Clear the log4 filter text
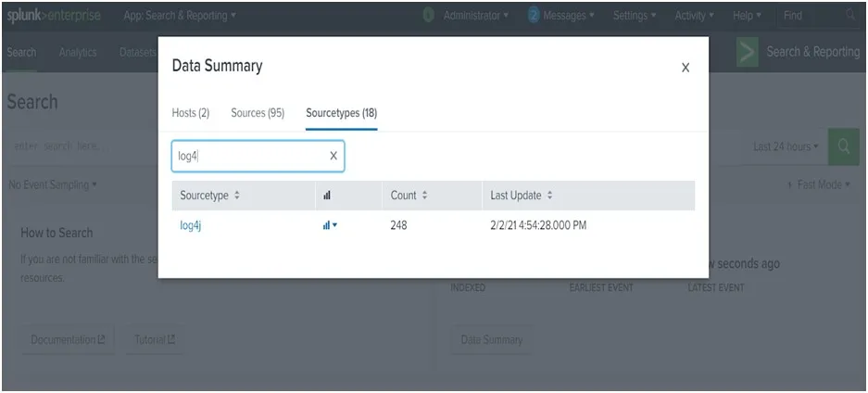The image size is (868, 393). pos(333,156)
